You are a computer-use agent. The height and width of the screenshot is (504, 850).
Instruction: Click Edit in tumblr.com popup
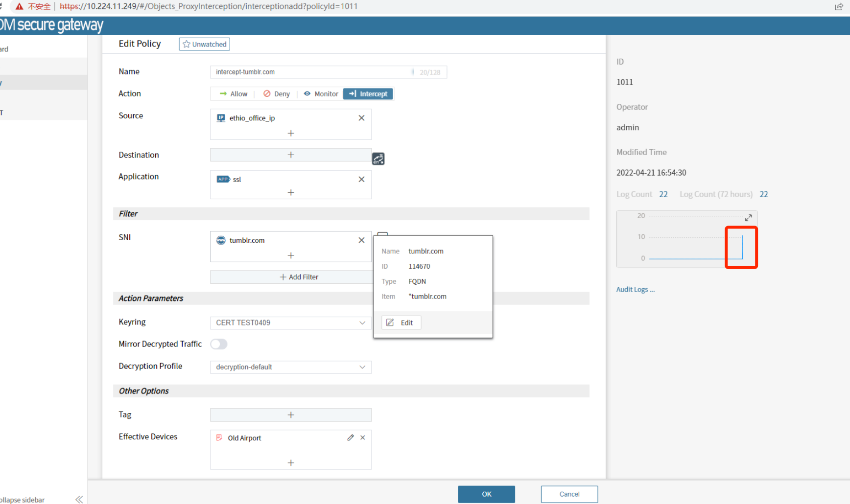tap(401, 323)
